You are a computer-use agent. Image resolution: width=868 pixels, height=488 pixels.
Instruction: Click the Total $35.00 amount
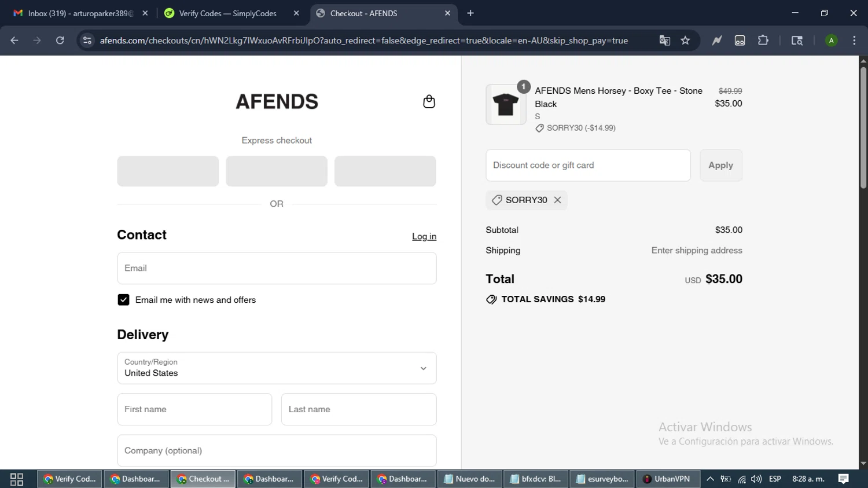click(x=724, y=279)
